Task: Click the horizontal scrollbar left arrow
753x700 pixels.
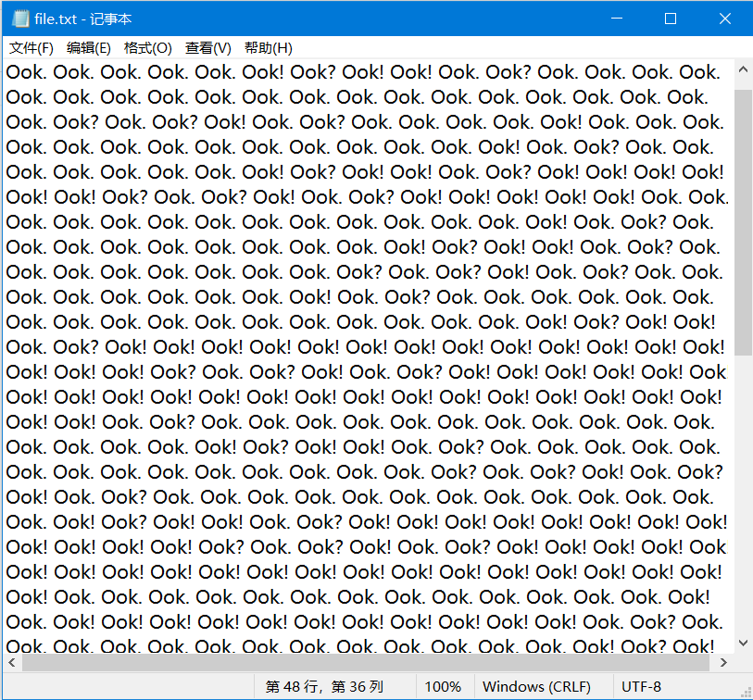Action: coord(12,663)
